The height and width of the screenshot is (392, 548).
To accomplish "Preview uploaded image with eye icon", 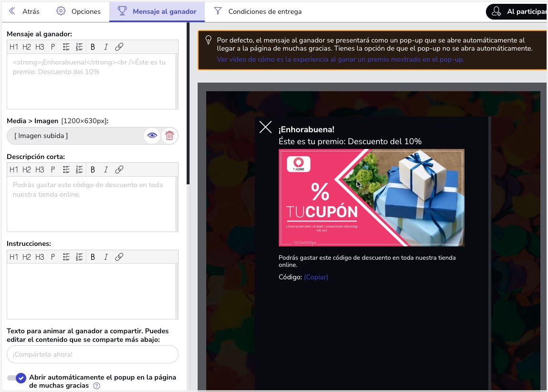I will (x=152, y=136).
